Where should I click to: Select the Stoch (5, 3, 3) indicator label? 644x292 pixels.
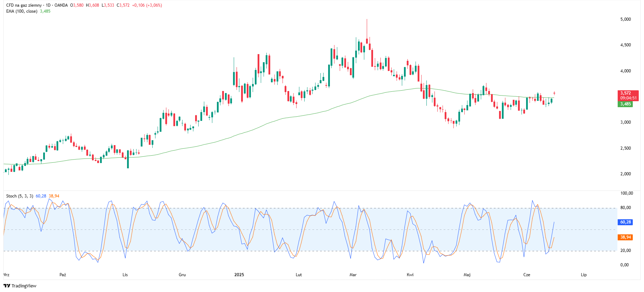point(20,196)
